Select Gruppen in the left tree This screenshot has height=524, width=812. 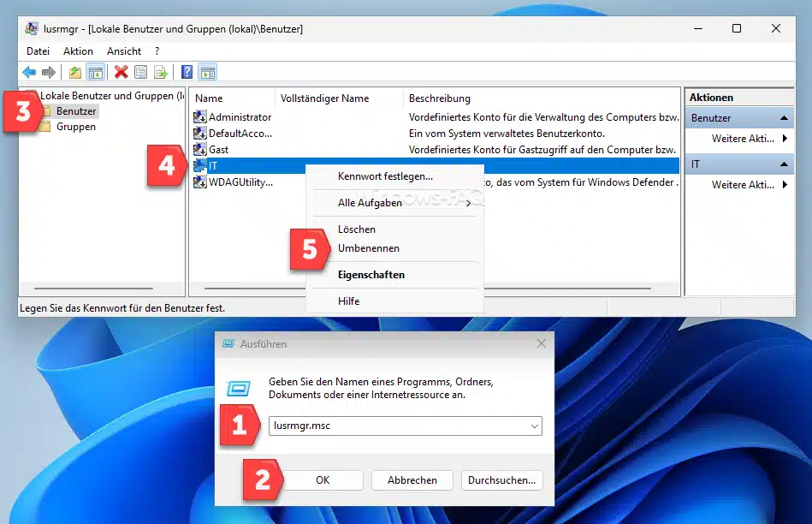(75, 127)
